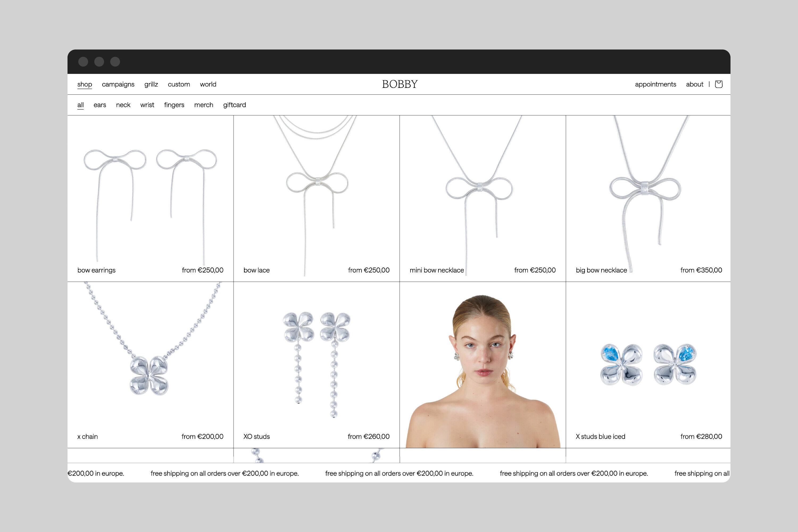The width and height of the screenshot is (798, 532).
Task: Click bow earrings 'from €250,00' price
Action: [202, 270]
